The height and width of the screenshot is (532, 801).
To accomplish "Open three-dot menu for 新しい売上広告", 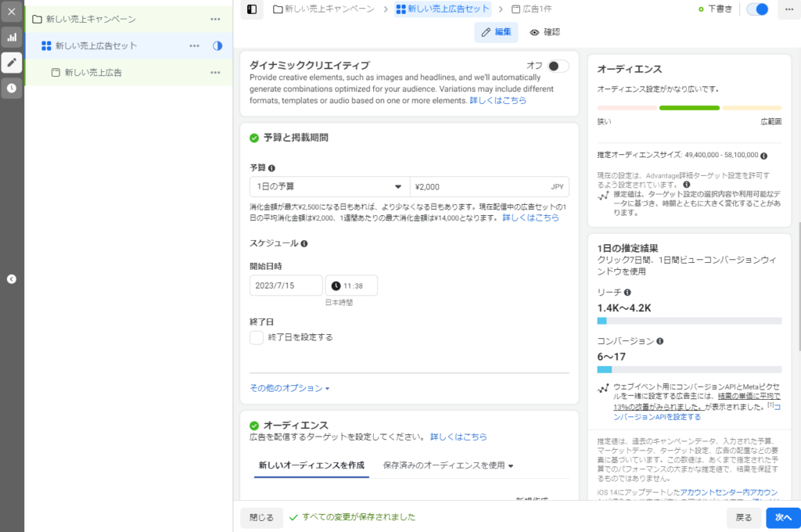I will coord(215,73).
